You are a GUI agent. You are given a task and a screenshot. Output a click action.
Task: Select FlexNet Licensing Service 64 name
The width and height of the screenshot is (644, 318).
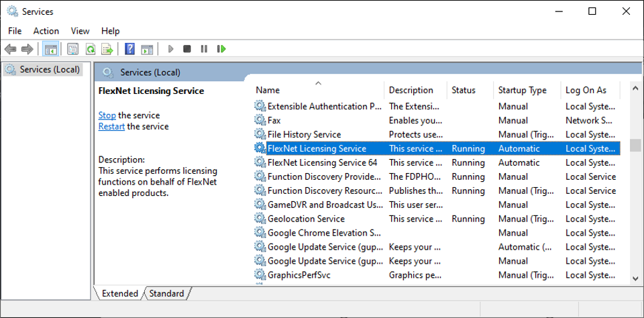(x=323, y=163)
